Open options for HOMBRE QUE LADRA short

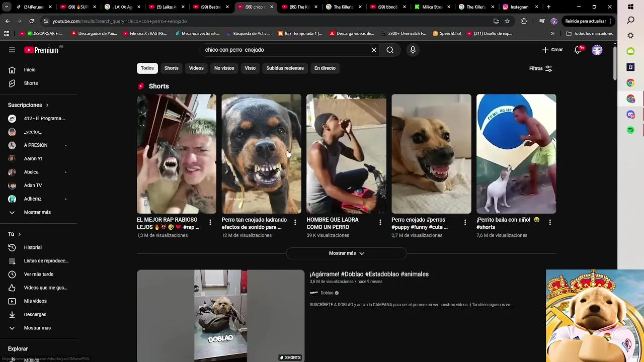tap(380, 222)
